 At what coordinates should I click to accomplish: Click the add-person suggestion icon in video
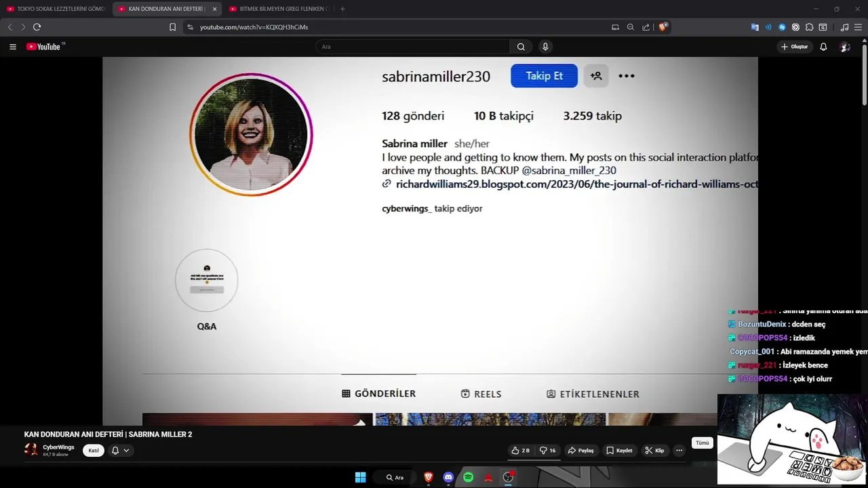596,76
